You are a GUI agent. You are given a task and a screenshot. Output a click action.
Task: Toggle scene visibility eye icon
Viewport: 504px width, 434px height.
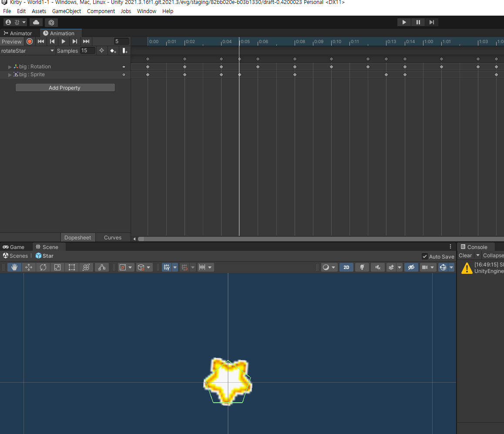[x=411, y=267]
